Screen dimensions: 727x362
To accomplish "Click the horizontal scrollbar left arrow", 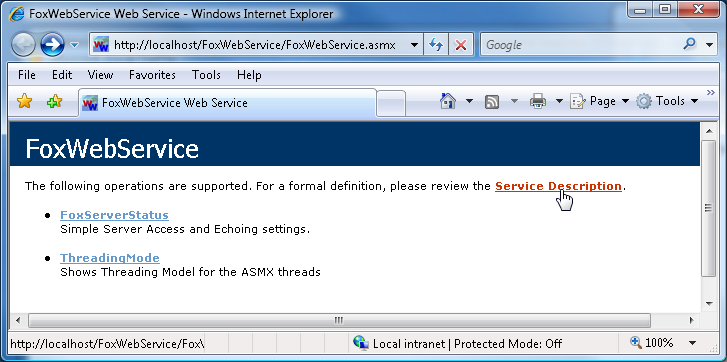I will tap(18, 320).
